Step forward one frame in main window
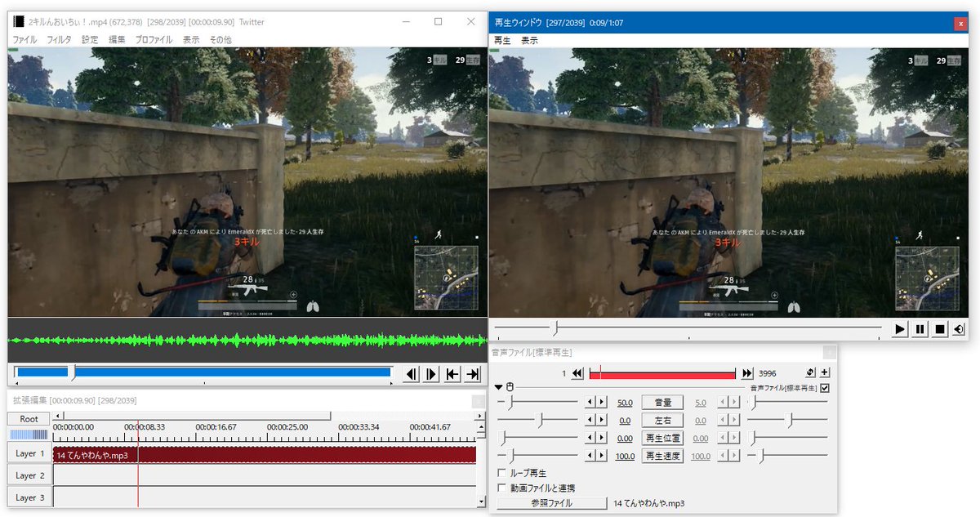Viewport: 980px width, 517px height. pyautogui.click(x=432, y=374)
